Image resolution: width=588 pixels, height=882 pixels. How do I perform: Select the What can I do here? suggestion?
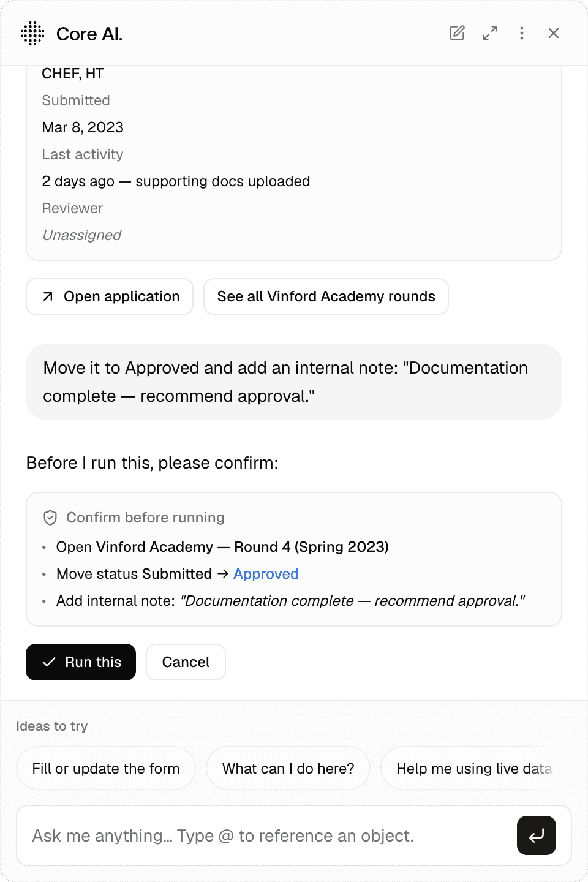(x=288, y=768)
